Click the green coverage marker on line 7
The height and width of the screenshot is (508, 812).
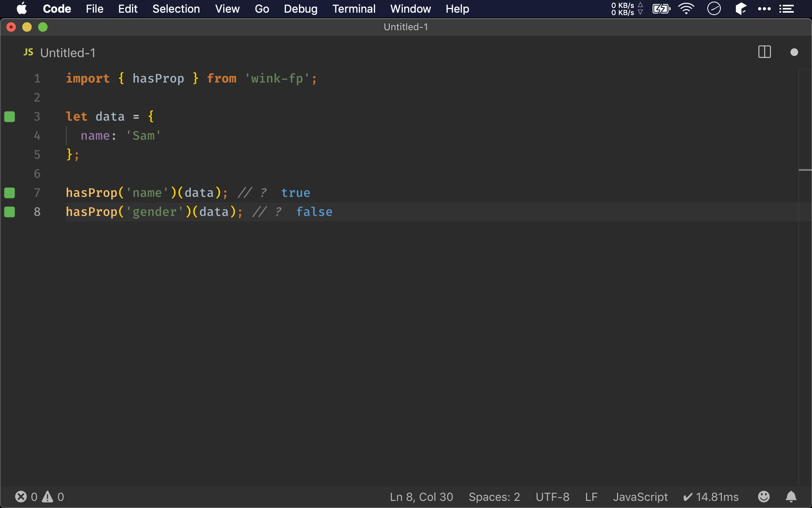point(10,193)
